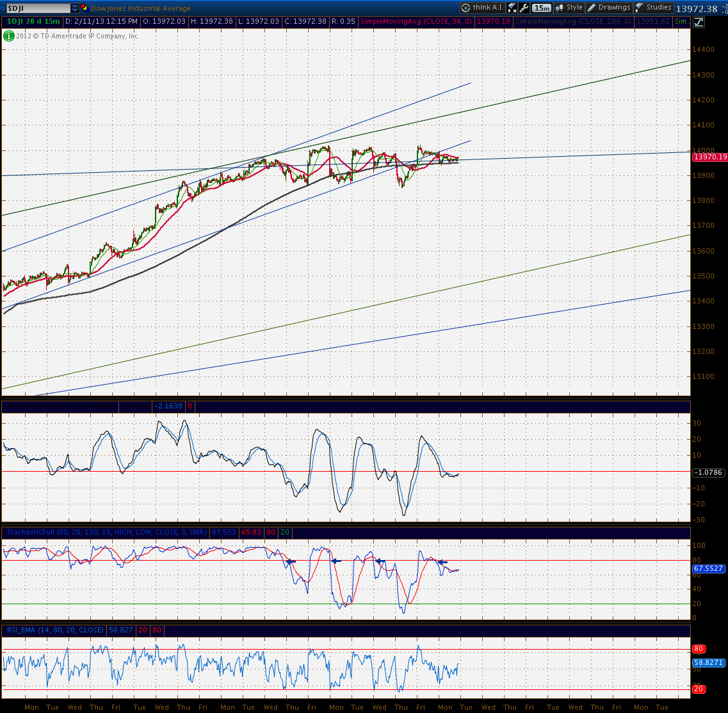Click the $DJI symbol input field

coord(38,8)
